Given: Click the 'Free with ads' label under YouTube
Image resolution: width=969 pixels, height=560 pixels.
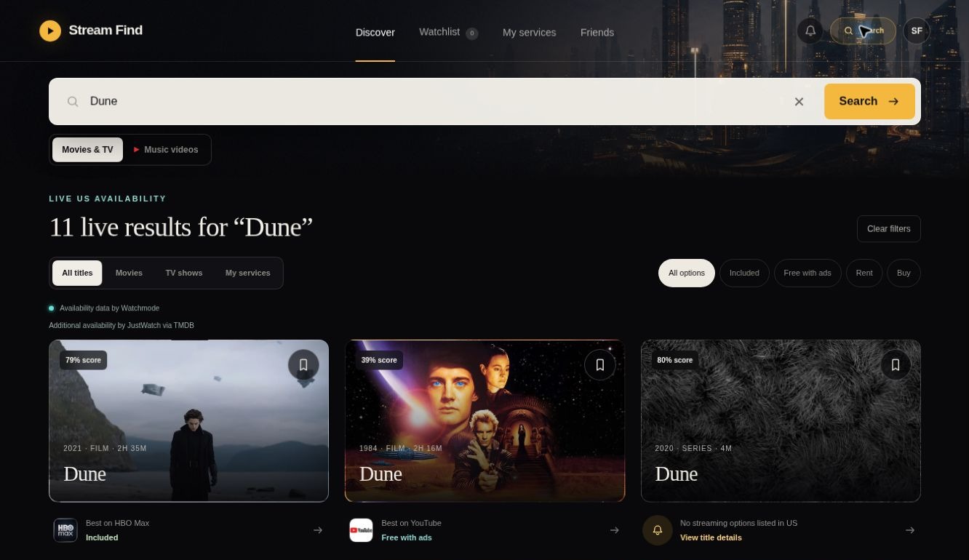Looking at the screenshot, I should (407, 538).
